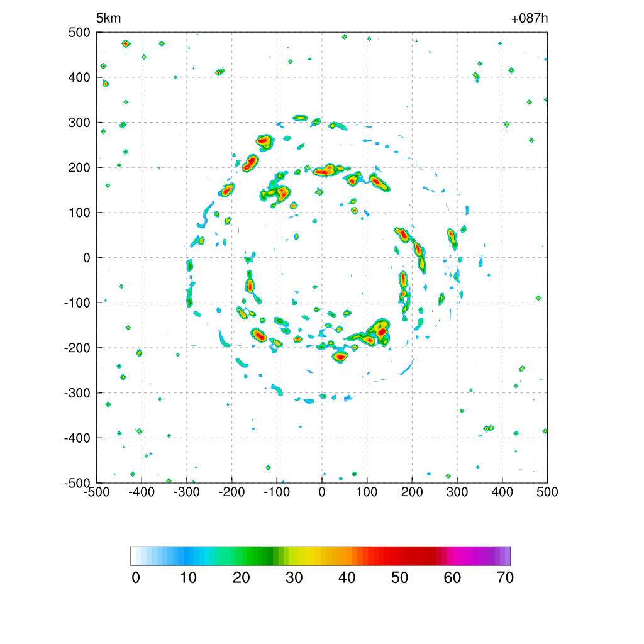
Task: Select y-axis tick label -400
Action: pos(77,438)
